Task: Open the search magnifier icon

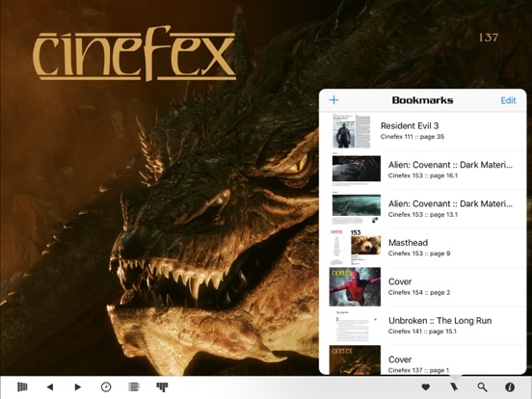Action: click(x=482, y=386)
